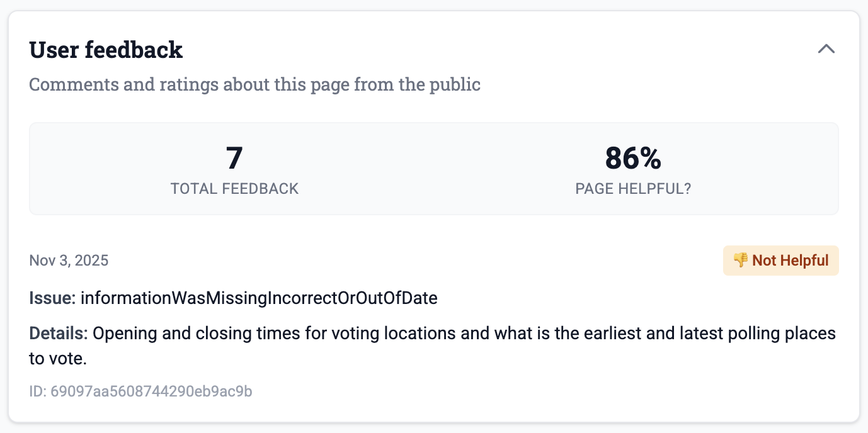Select the informationWasMissingIncorrectOrOutOfDate issue text
The height and width of the screenshot is (433, 868).
tap(259, 298)
